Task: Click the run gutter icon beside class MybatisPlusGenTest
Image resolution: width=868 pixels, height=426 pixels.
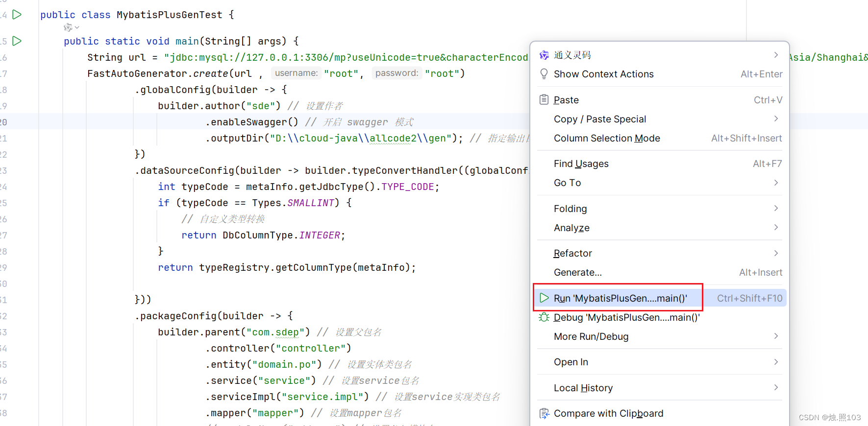Action: (x=17, y=15)
